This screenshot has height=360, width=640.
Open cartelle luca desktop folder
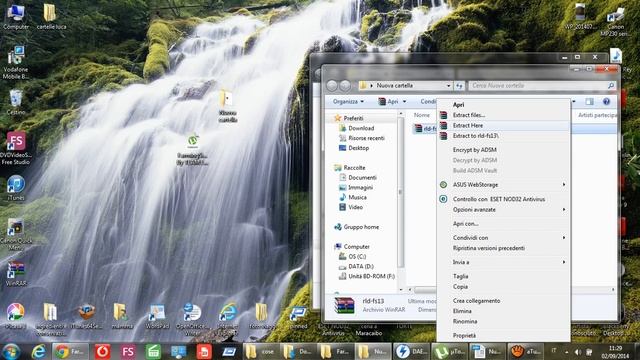pyautogui.click(x=51, y=18)
